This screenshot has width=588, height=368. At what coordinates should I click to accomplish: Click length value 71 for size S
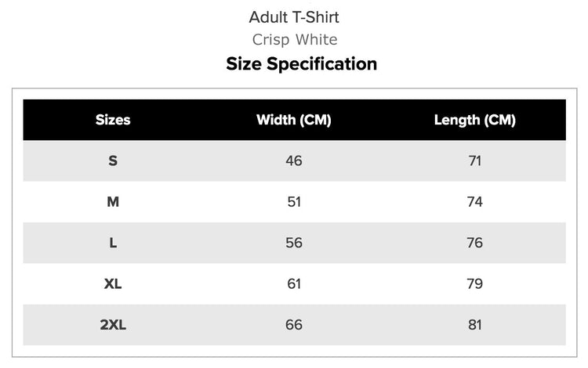point(475,161)
